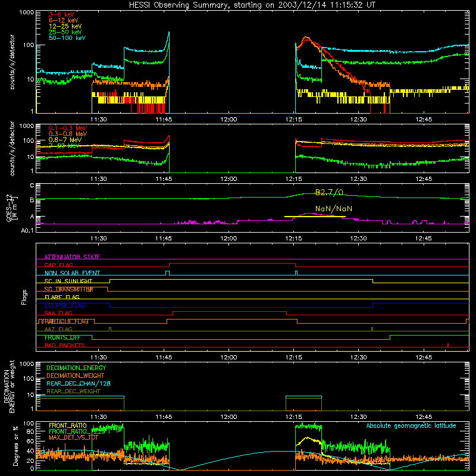Select the 6-12 keV legend label
476x476 pixels.
(x=64, y=20)
